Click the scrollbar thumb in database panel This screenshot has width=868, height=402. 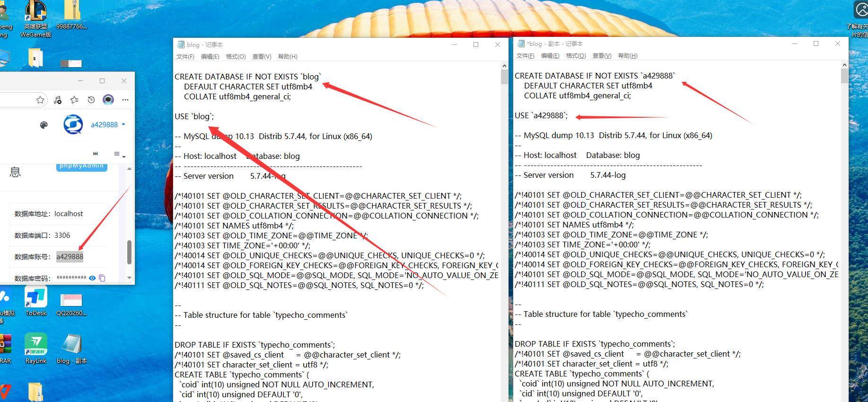click(129, 252)
